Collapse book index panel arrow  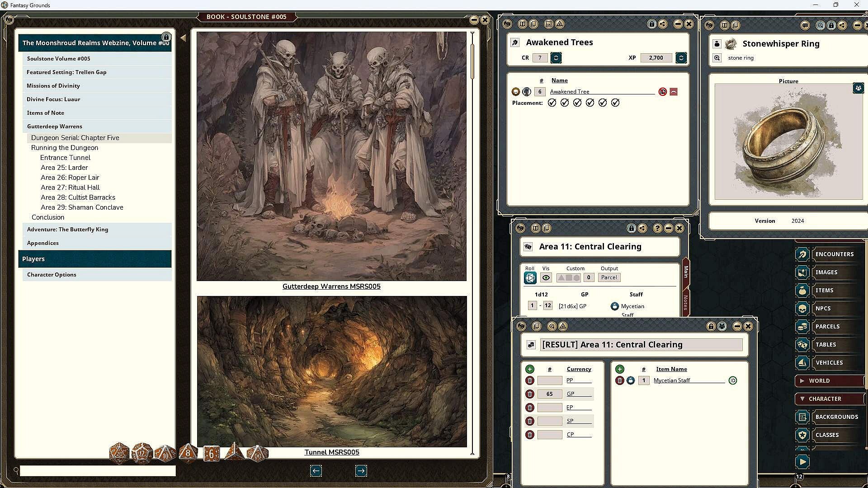(x=183, y=38)
